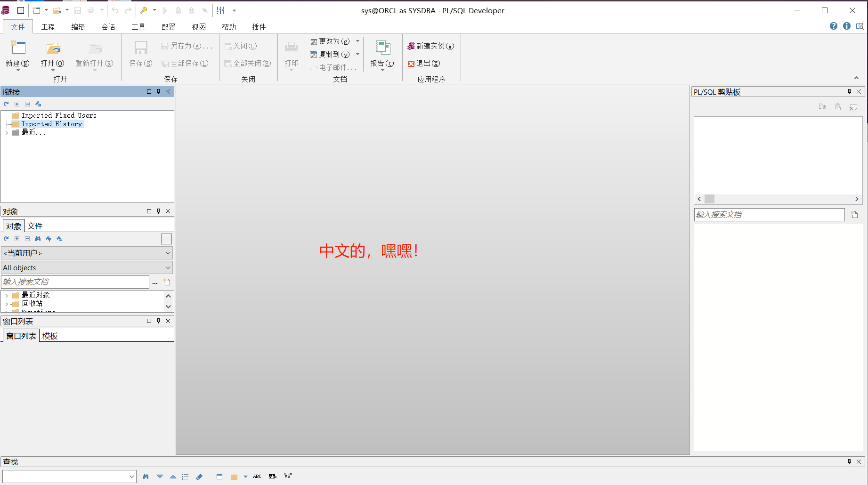
Task: Click the 输入搜索文档 search field
Action: click(75, 281)
